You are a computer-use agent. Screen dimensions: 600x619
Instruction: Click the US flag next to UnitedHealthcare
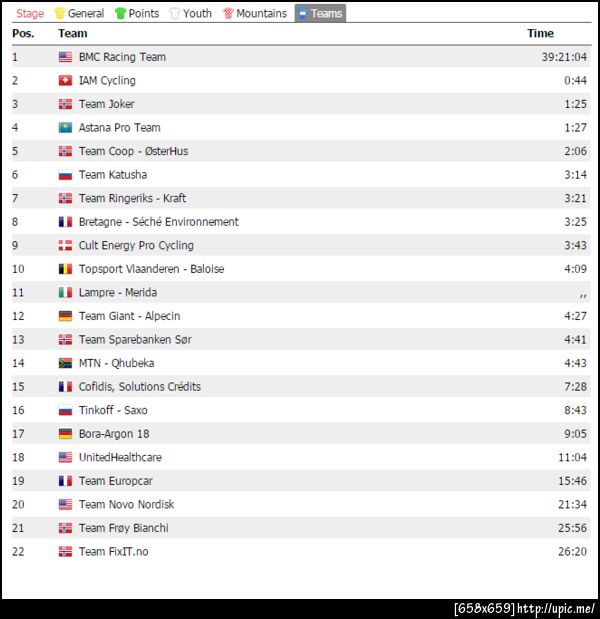(x=66, y=457)
